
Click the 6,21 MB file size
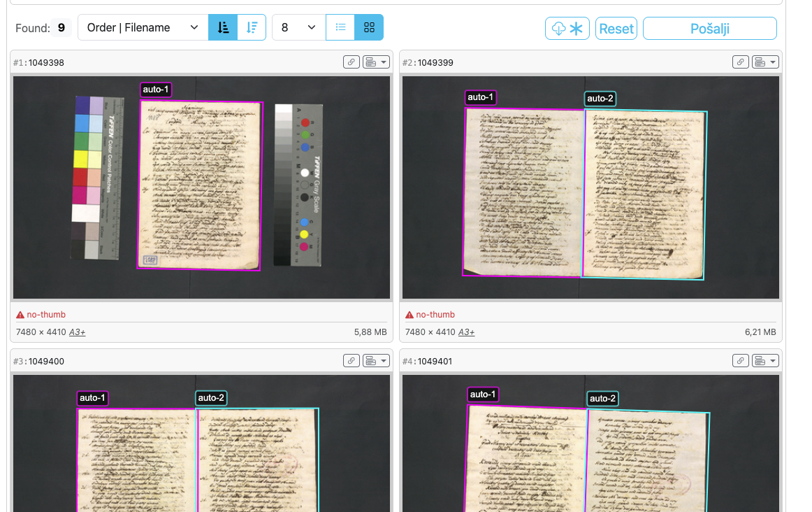pyautogui.click(x=760, y=332)
